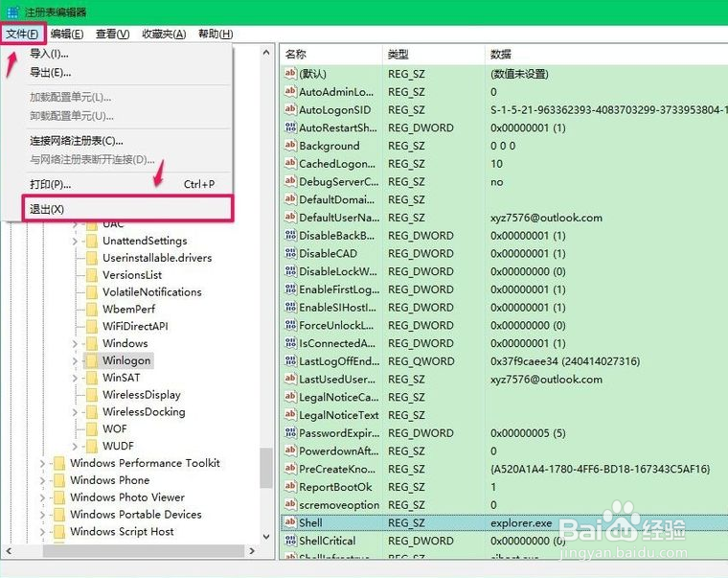
Task: Expand the WUDF tree node
Action: coord(75,446)
